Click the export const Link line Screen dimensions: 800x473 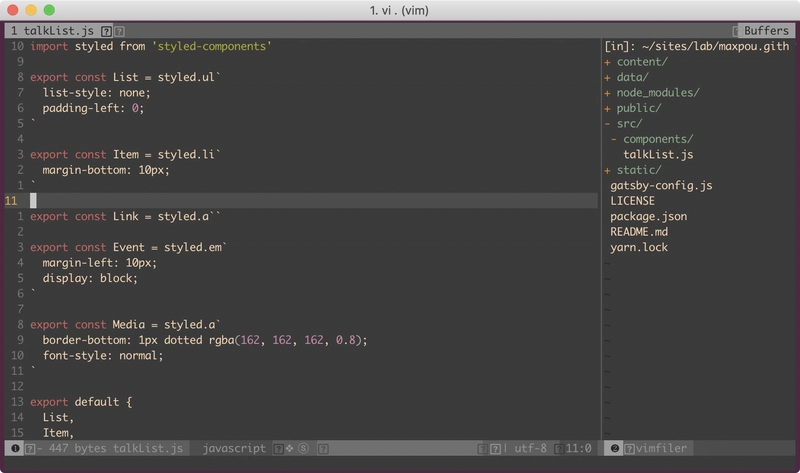[x=125, y=216]
